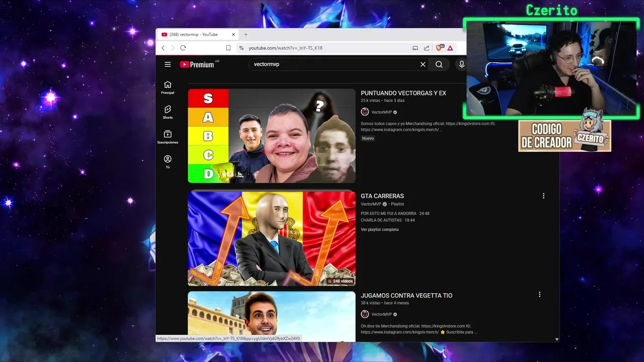The height and width of the screenshot is (362, 644).
Task: Open GTA CARRERAS playlist title
Action: tap(382, 196)
